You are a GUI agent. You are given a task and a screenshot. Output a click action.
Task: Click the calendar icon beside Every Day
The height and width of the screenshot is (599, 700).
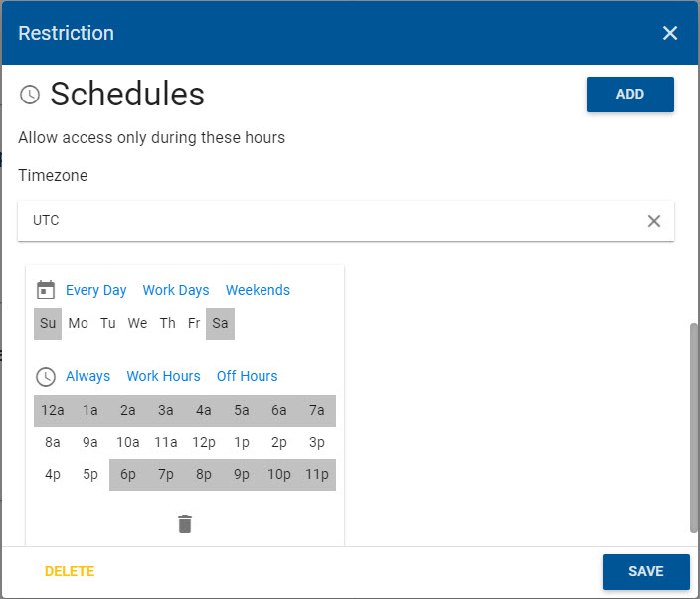click(46, 290)
